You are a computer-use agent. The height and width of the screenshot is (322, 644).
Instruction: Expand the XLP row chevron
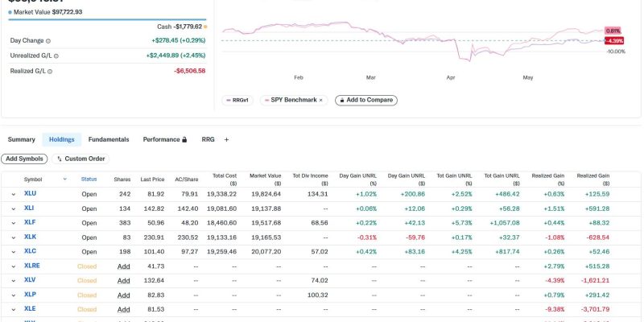(x=13, y=295)
